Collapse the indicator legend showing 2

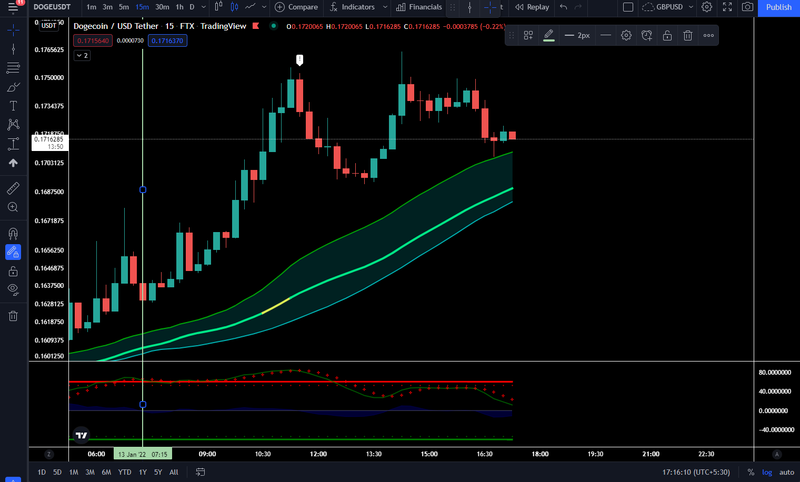tap(82, 55)
